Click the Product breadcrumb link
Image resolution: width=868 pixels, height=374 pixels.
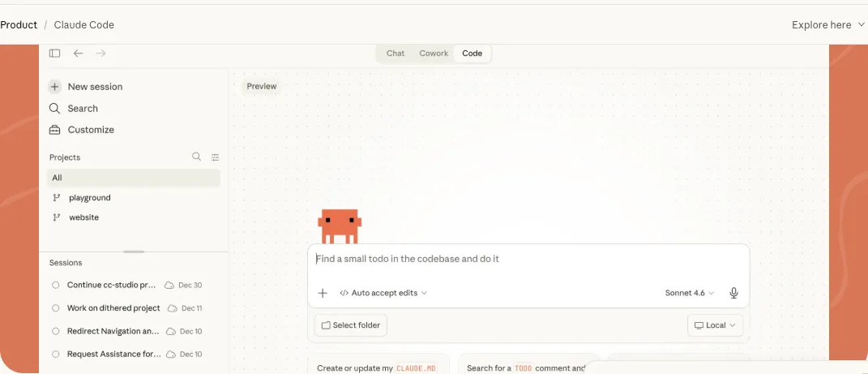point(19,25)
